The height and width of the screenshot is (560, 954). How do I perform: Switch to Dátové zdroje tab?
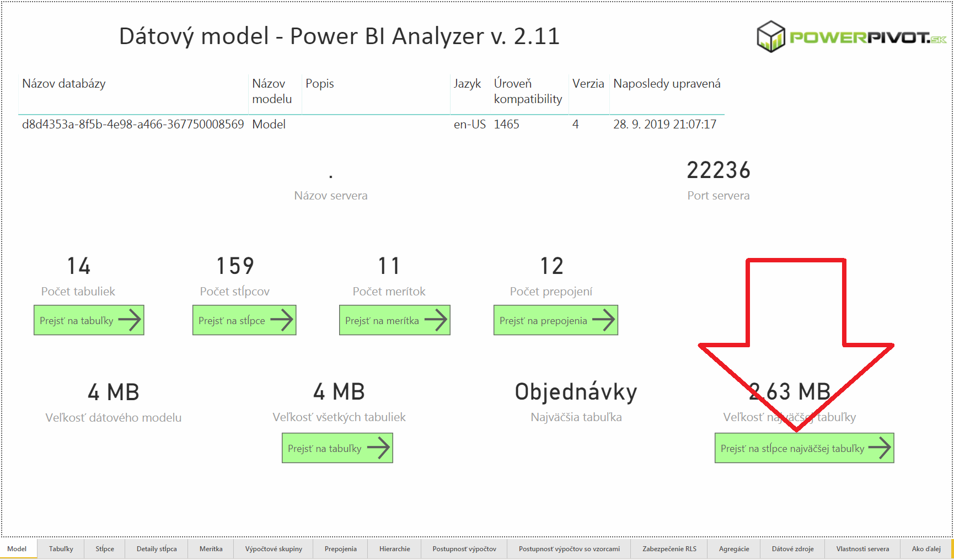[x=793, y=549]
